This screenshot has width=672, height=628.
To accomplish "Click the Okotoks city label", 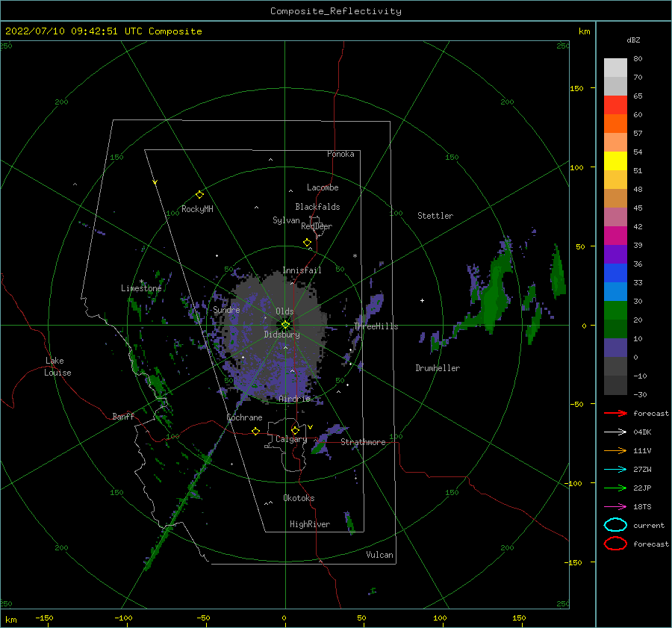I will [x=299, y=498].
